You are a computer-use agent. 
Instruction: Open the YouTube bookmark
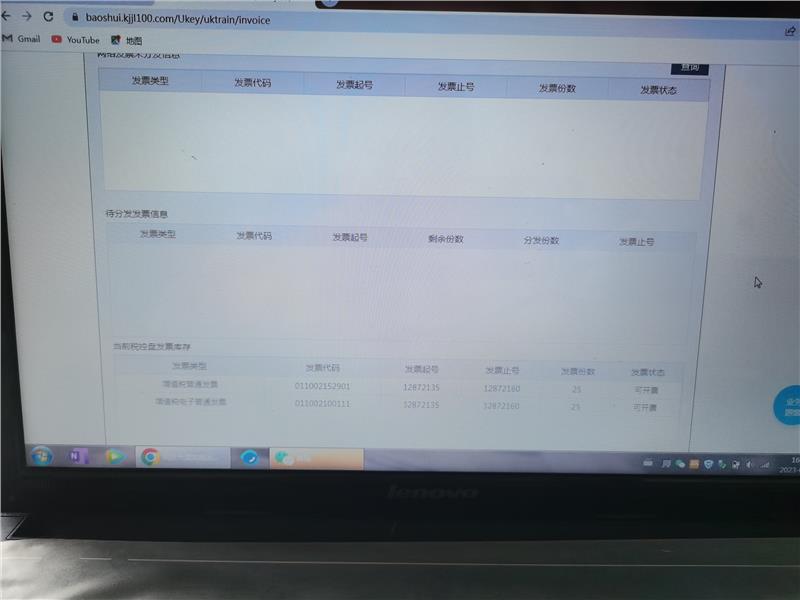pos(76,40)
